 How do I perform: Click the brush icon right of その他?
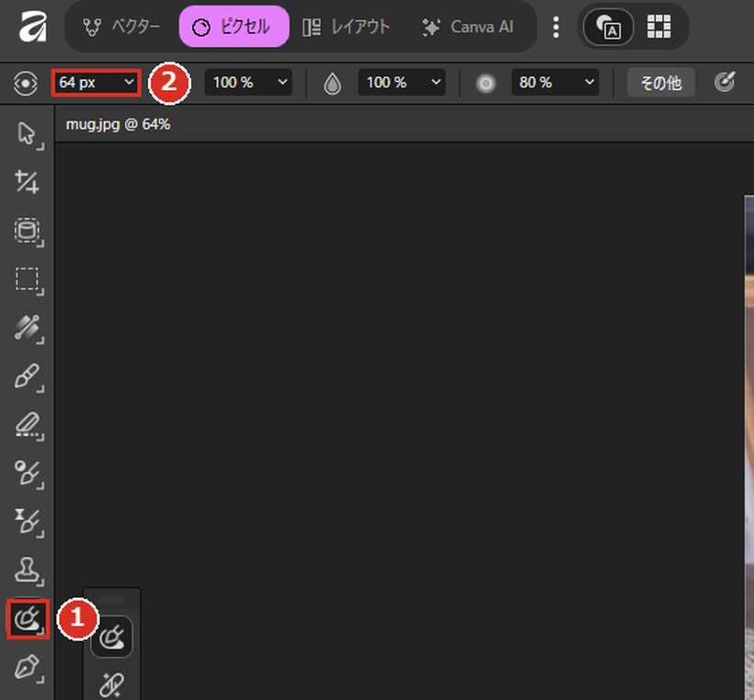coord(725,82)
